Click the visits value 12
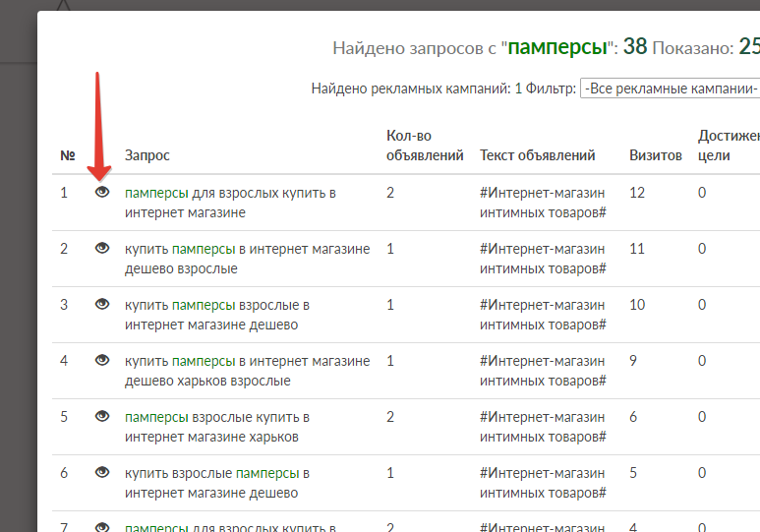This screenshot has width=760, height=532. [x=637, y=193]
